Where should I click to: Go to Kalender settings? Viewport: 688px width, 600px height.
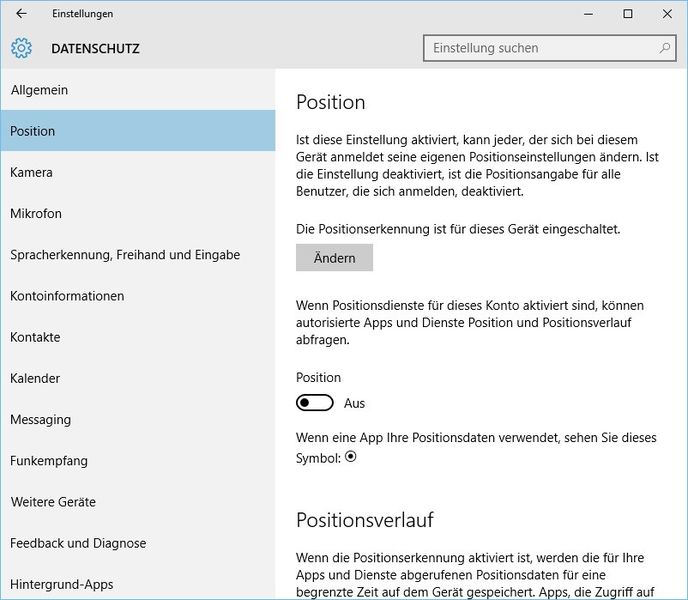35,378
